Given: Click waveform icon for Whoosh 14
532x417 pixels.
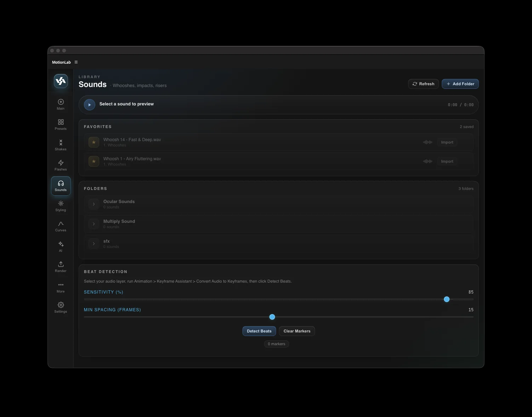Looking at the screenshot, I should [428, 142].
